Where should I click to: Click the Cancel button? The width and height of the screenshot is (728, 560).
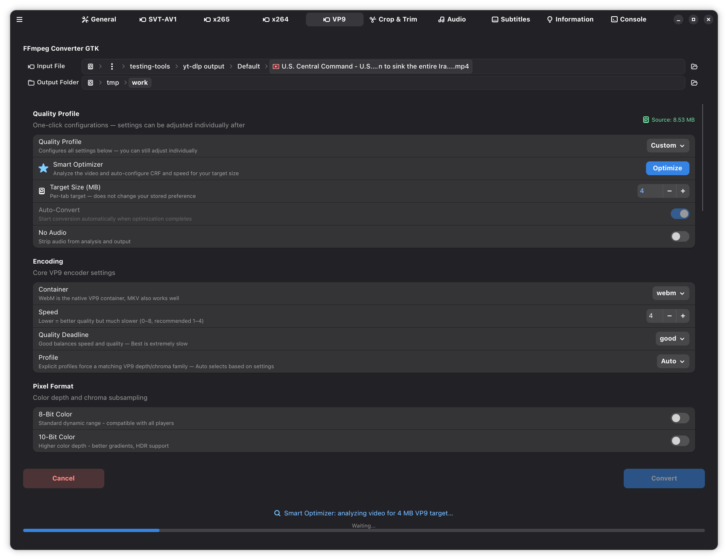click(x=64, y=478)
